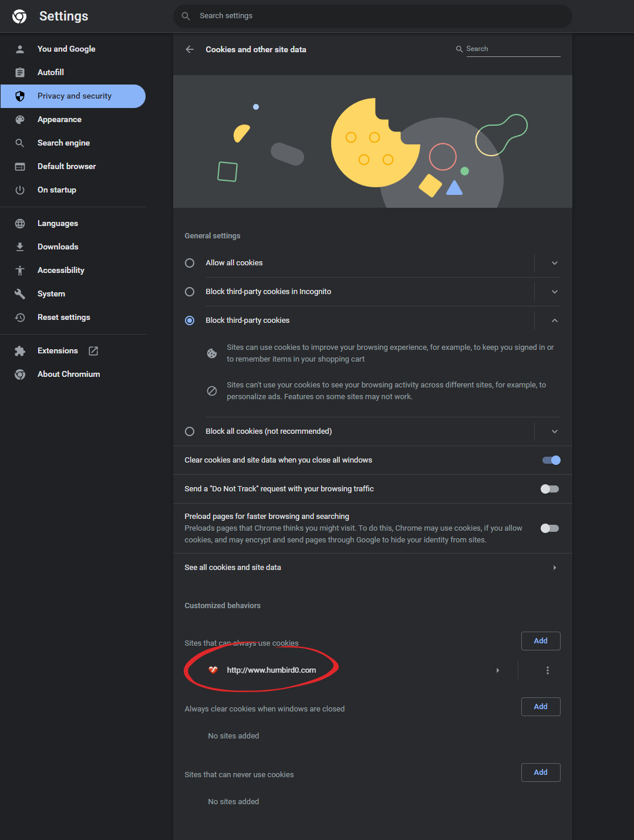634x840 pixels.
Task: Disable clearing cookies when windows close
Action: [551, 460]
